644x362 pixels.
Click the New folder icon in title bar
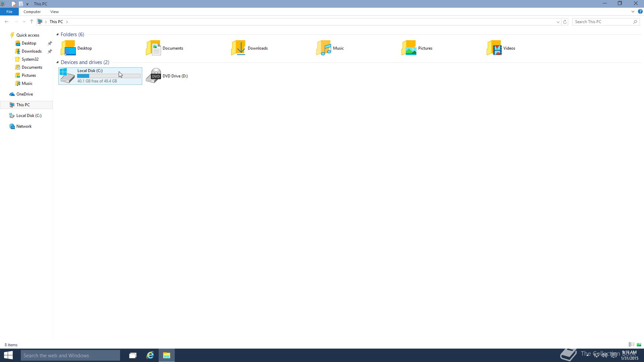[x=21, y=4]
